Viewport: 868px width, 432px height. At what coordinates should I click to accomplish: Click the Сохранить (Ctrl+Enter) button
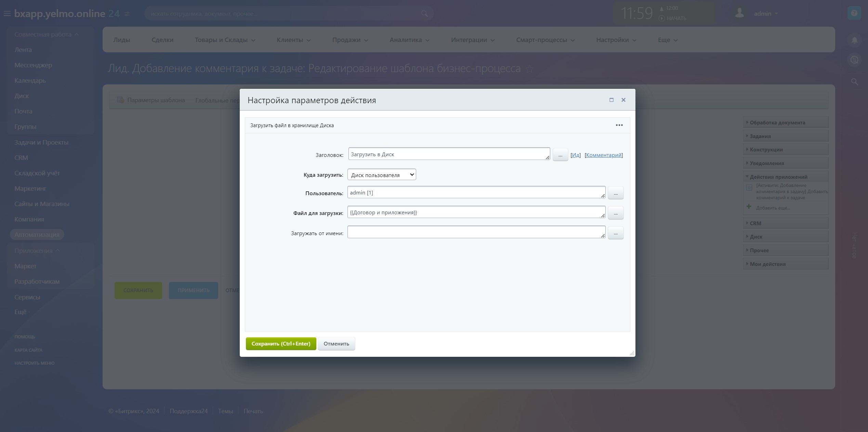[281, 343]
